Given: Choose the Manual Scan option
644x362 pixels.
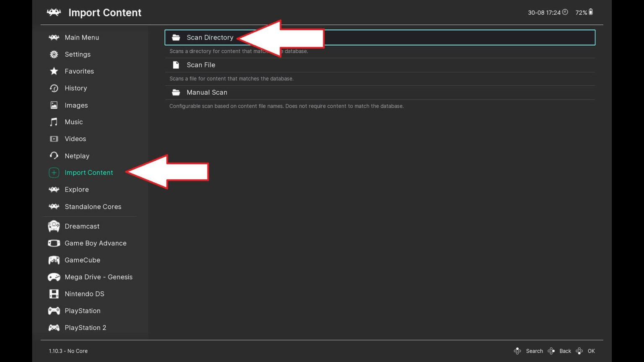Looking at the screenshot, I should 207,92.
